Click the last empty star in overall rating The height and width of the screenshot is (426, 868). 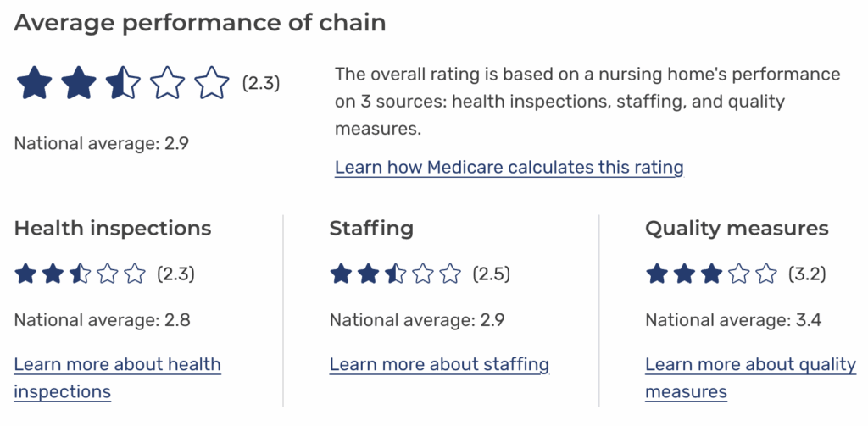point(212,83)
